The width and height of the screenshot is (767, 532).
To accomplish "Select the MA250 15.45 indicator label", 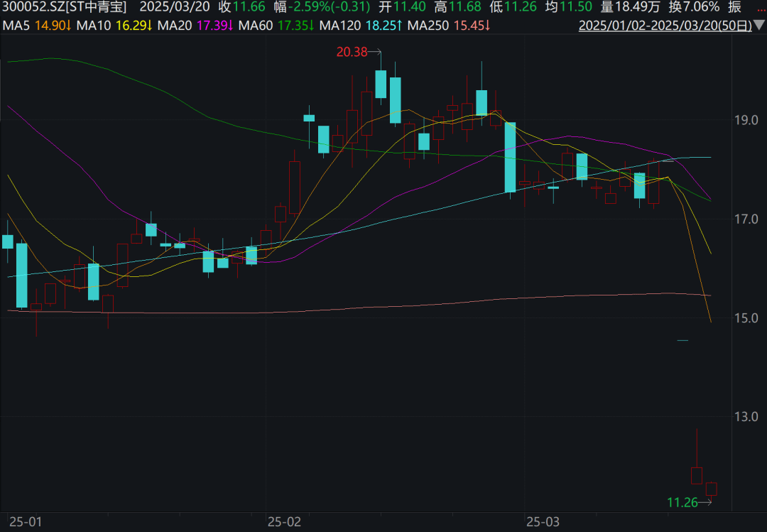I will pos(449,26).
